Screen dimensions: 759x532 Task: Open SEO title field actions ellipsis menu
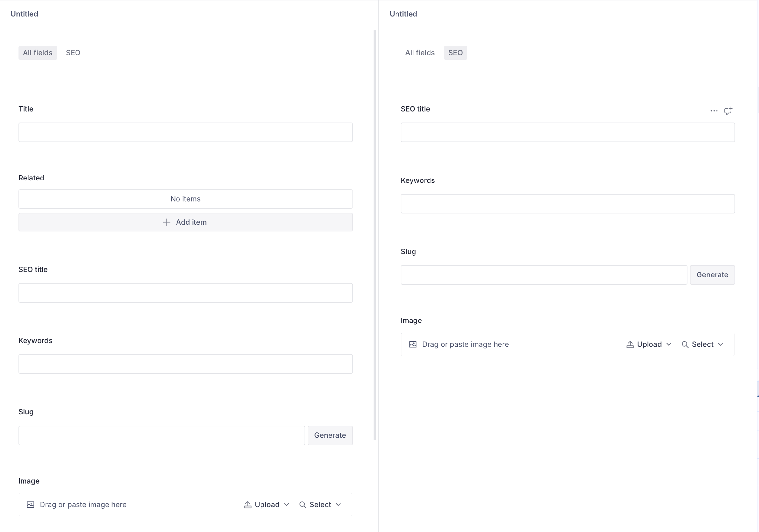coord(714,111)
